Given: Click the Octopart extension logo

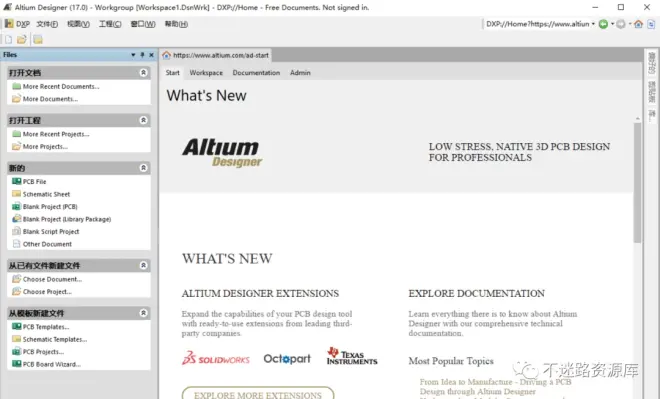Looking at the screenshot, I should coord(287,359).
